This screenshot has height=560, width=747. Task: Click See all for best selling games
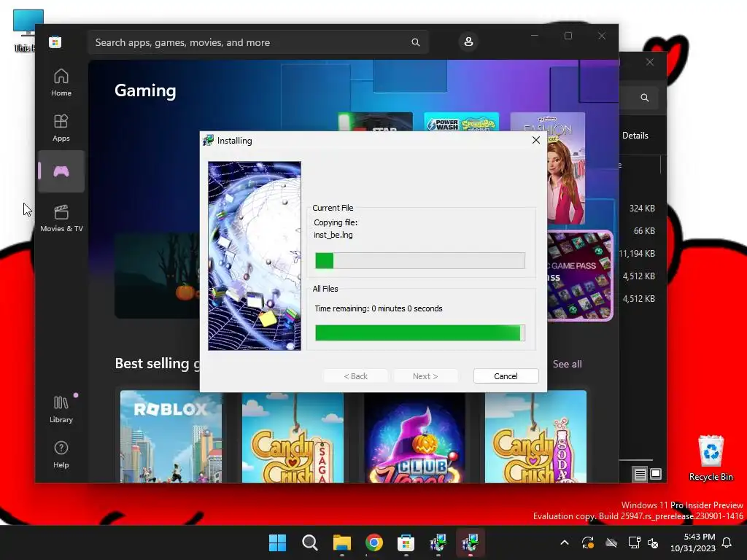(567, 365)
